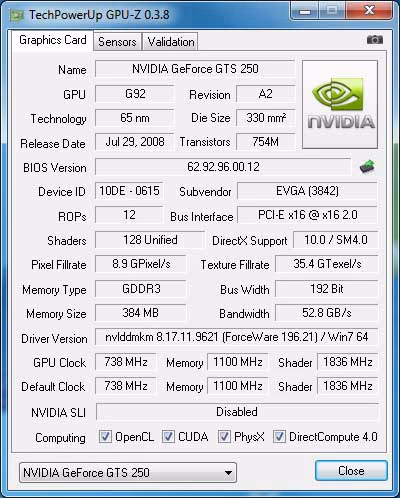Viewport: 400px width, 499px height.
Task: Click the Memory Size field 384 MB
Action: (x=141, y=313)
